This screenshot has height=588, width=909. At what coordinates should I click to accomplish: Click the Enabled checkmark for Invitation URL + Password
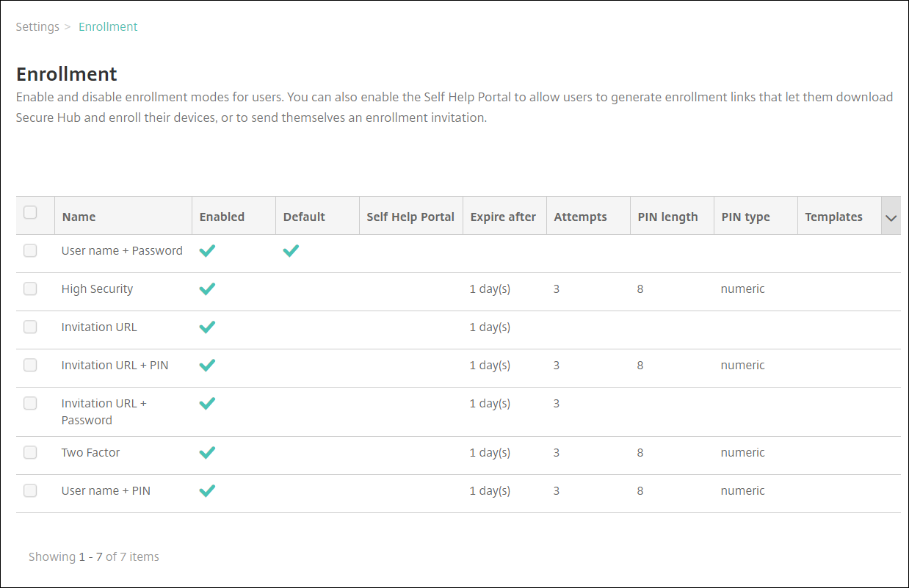pyautogui.click(x=207, y=404)
